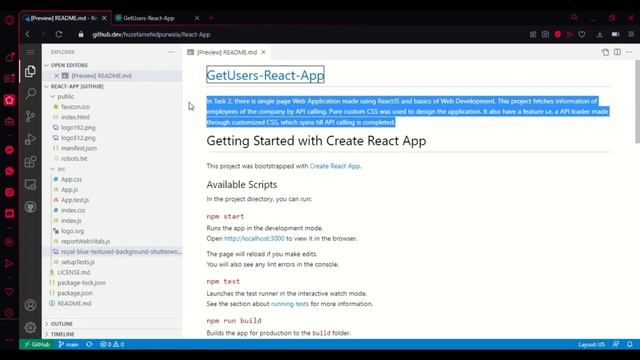Open the Explorer view in the activity bar
Viewport: 640px width, 360px height.
(x=30, y=71)
